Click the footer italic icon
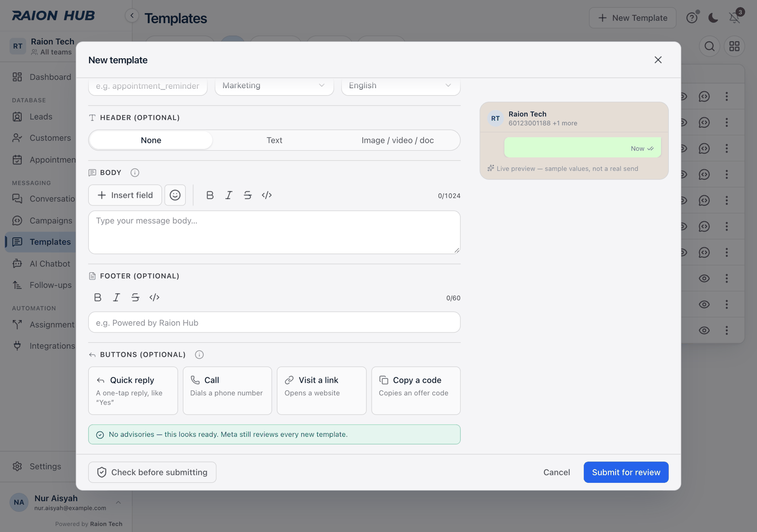 pyautogui.click(x=116, y=297)
